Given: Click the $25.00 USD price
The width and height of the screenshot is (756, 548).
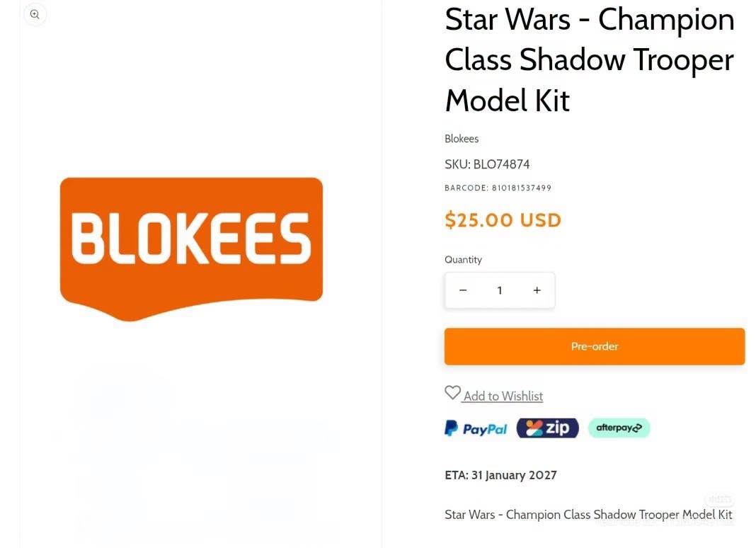Looking at the screenshot, I should (x=503, y=220).
